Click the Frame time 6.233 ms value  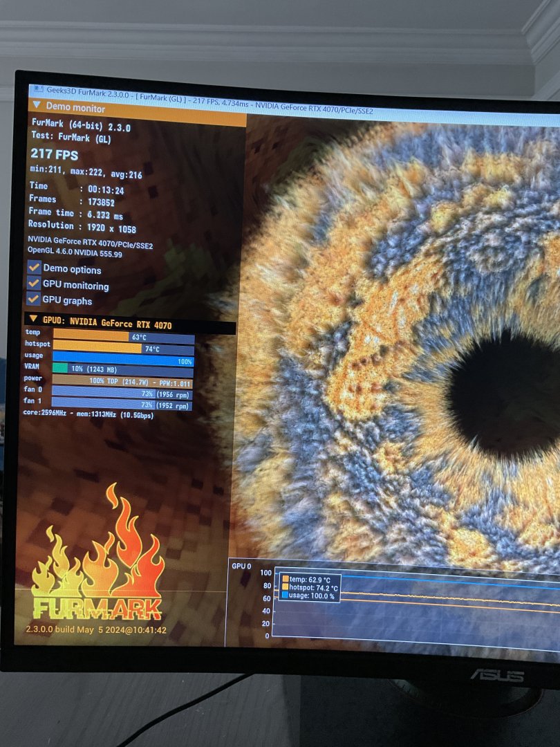[x=105, y=215]
